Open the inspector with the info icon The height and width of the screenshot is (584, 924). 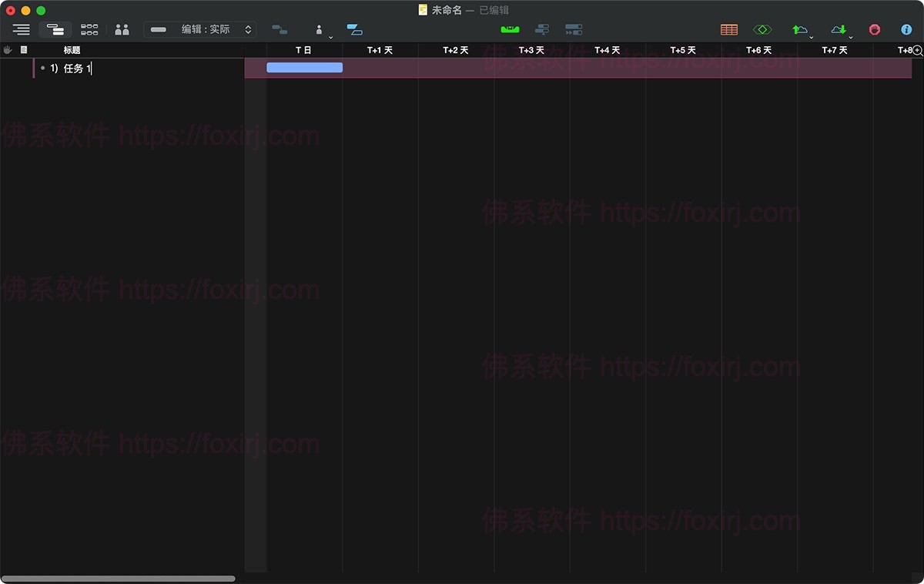pyautogui.click(x=907, y=29)
